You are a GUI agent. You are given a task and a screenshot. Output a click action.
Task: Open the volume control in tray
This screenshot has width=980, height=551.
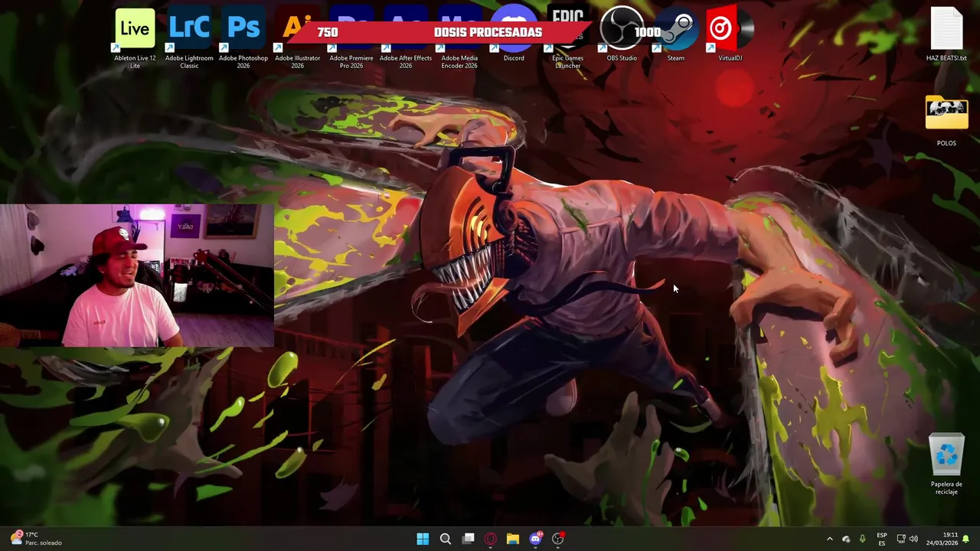[x=913, y=539]
